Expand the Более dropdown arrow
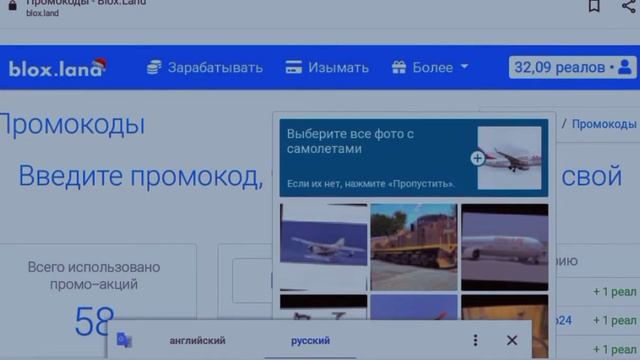 tap(464, 67)
